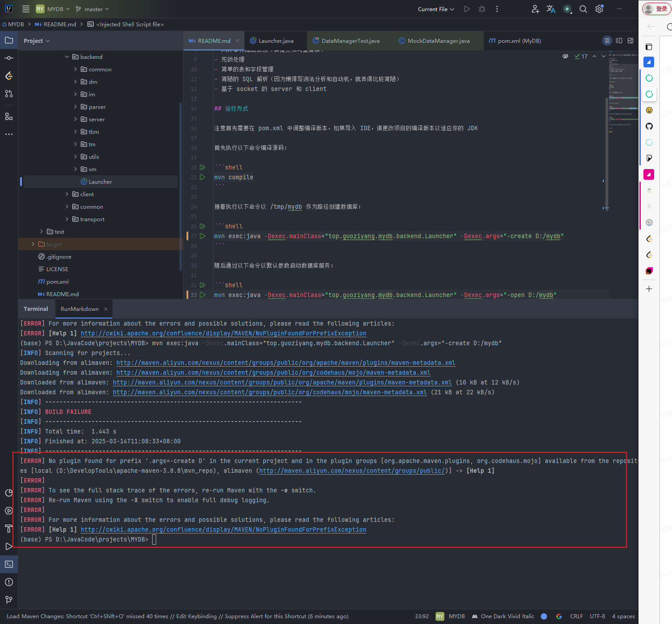Screen dimensions: 672x624
Task: Click the Search Everywhere magnifier icon
Action: tap(583, 9)
